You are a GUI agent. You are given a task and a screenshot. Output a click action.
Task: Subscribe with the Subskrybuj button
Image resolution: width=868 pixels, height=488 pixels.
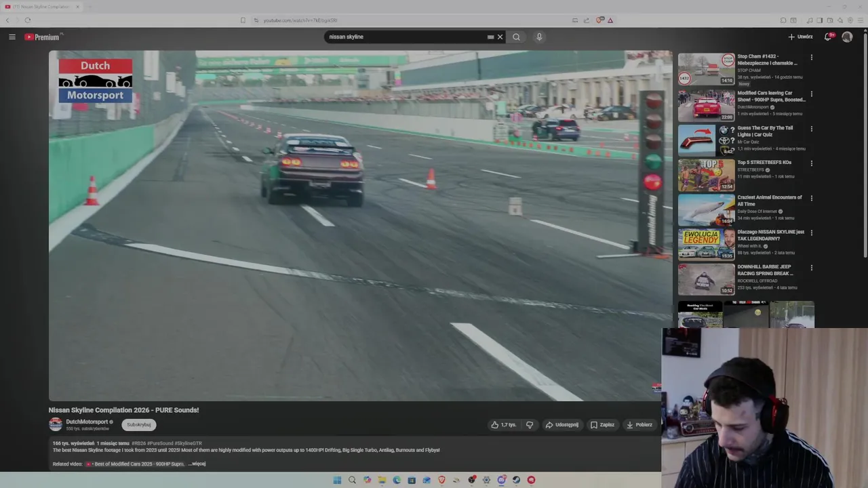click(x=139, y=425)
